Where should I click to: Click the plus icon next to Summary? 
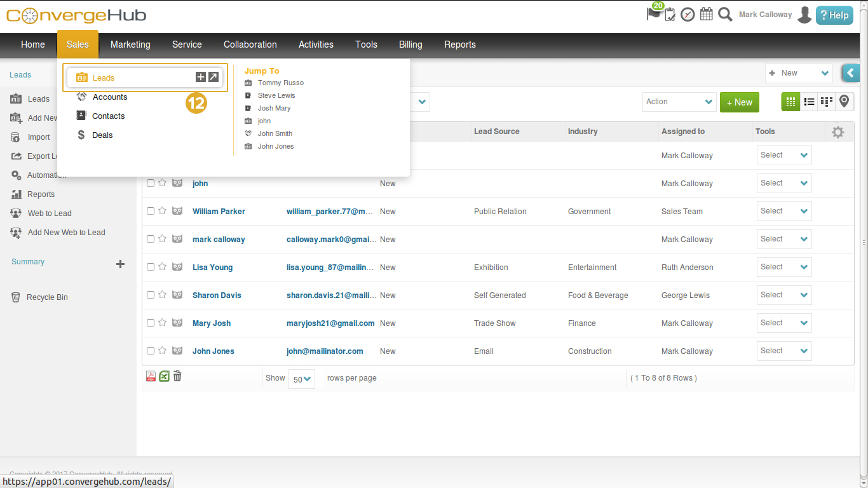[x=120, y=264]
